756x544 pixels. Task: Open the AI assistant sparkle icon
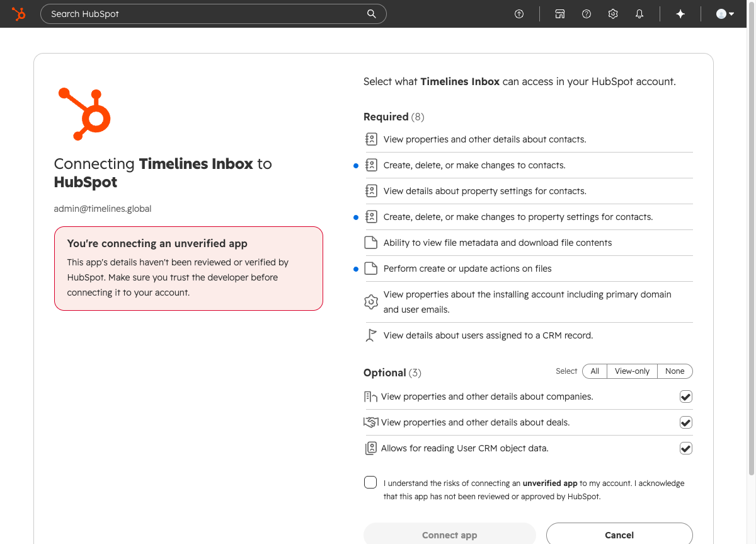pyautogui.click(x=680, y=14)
